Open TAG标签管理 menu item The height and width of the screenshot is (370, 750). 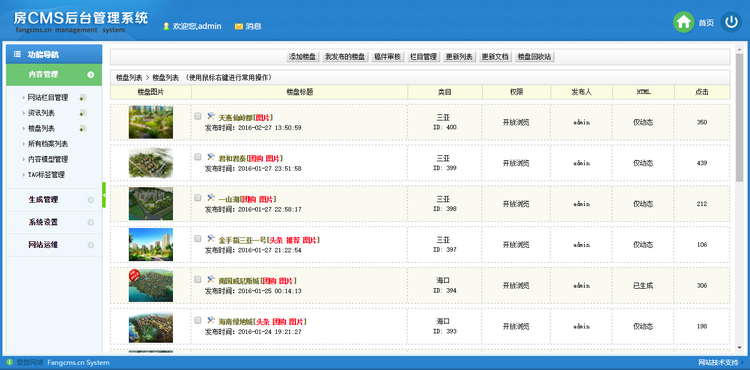[x=46, y=175]
